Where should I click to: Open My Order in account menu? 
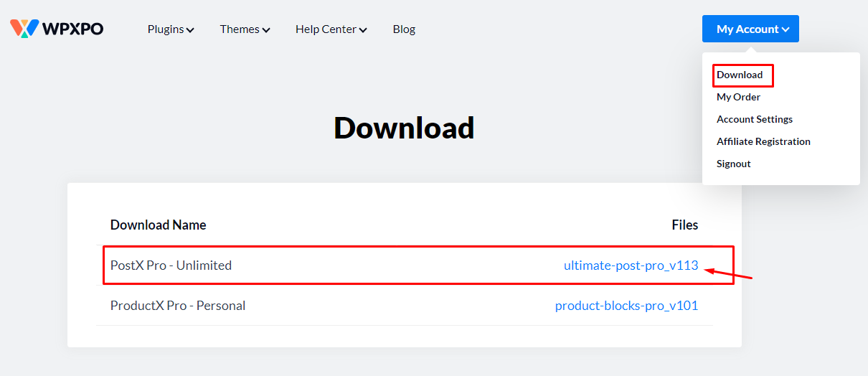click(x=738, y=97)
